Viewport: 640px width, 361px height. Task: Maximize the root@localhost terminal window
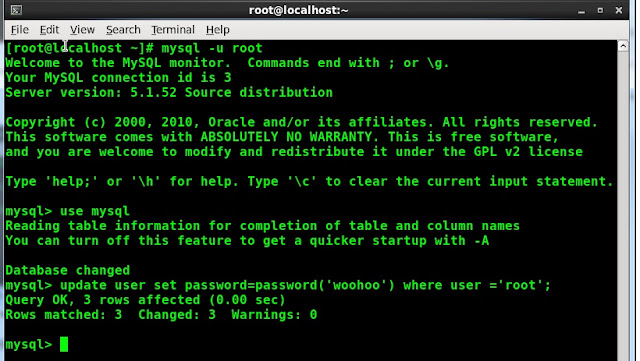pos(600,10)
